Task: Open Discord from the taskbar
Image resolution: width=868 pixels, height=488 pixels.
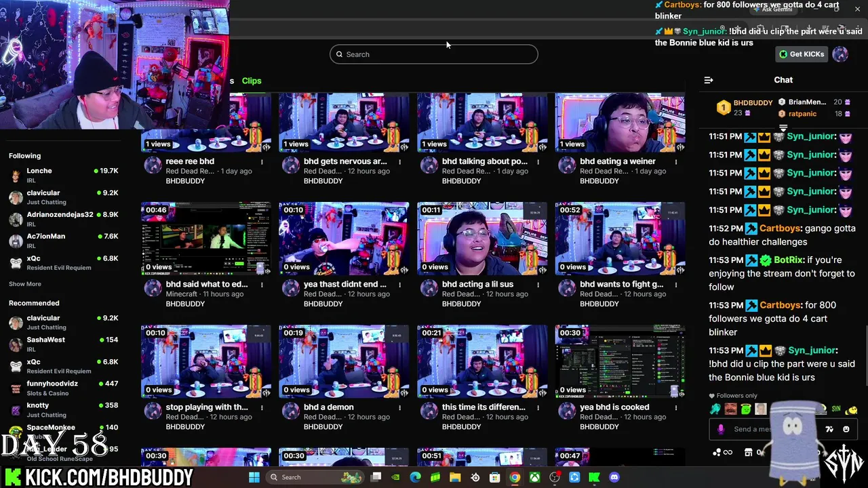Action: (614, 477)
